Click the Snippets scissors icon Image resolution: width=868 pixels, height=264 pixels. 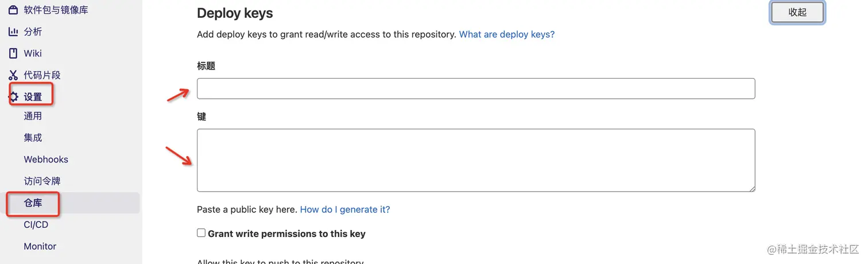(13, 75)
